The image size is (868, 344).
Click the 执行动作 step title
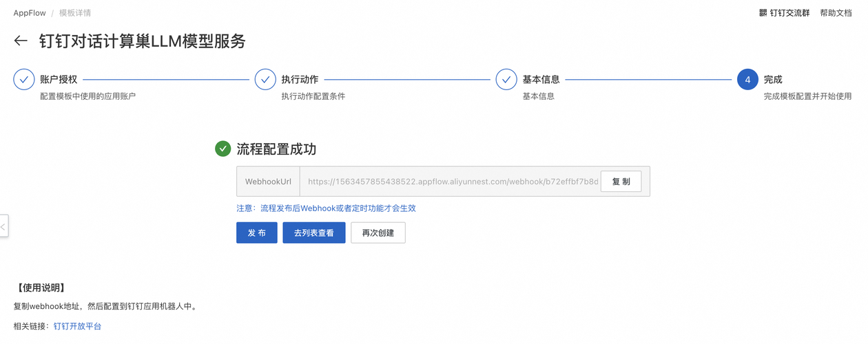pyautogui.click(x=300, y=79)
